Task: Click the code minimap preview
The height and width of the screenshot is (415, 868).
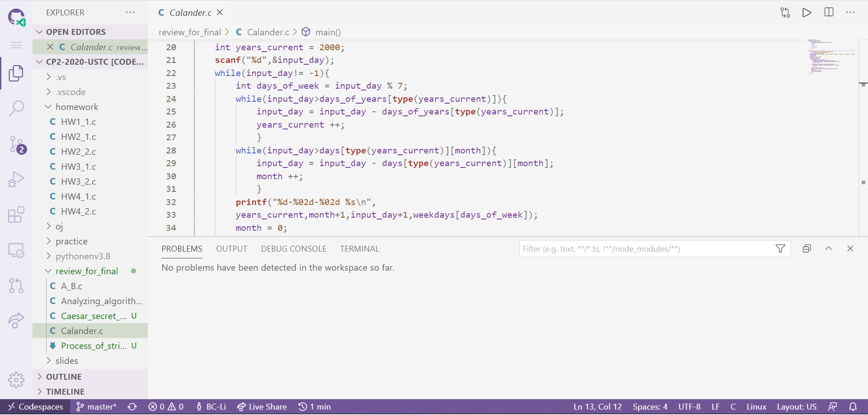Action: tap(832, 57)
